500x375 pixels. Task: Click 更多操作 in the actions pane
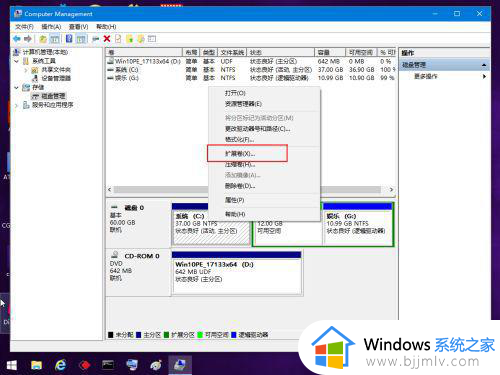426,76
